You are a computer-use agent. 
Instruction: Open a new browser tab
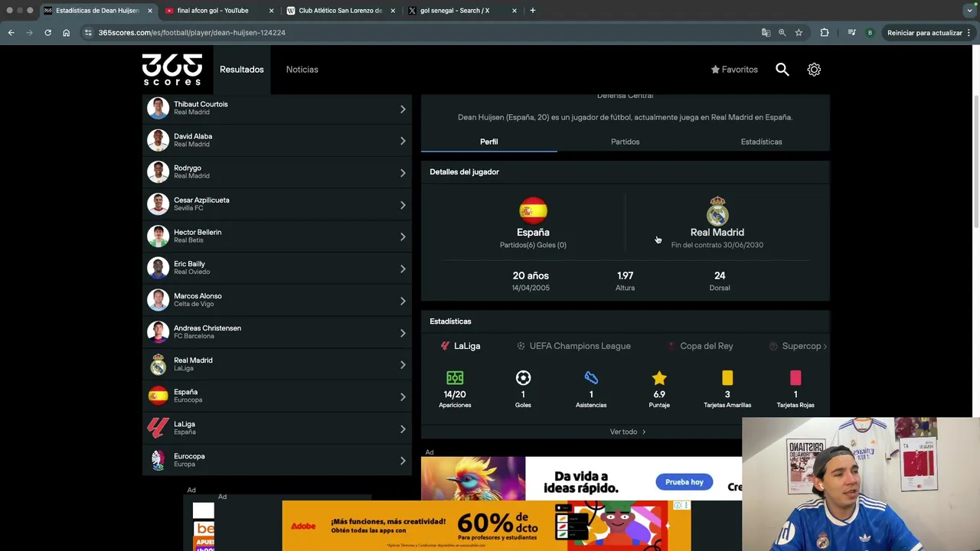coord(533,11)
